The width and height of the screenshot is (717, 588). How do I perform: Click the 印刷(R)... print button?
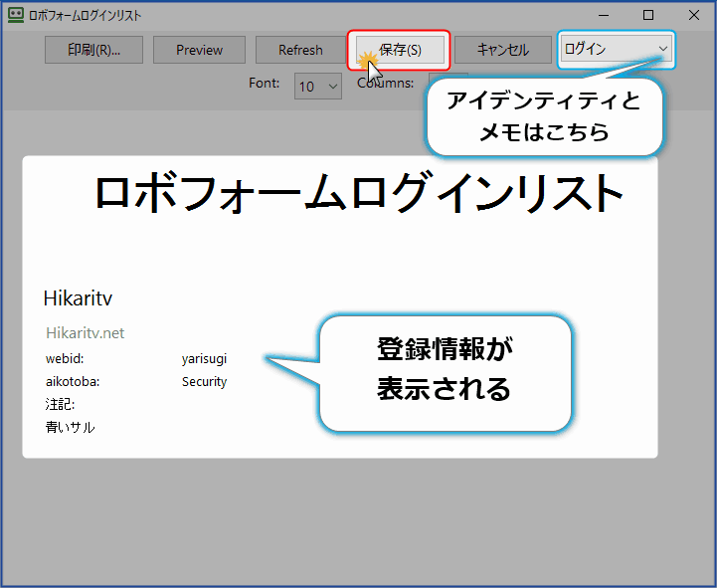point(93,50)
